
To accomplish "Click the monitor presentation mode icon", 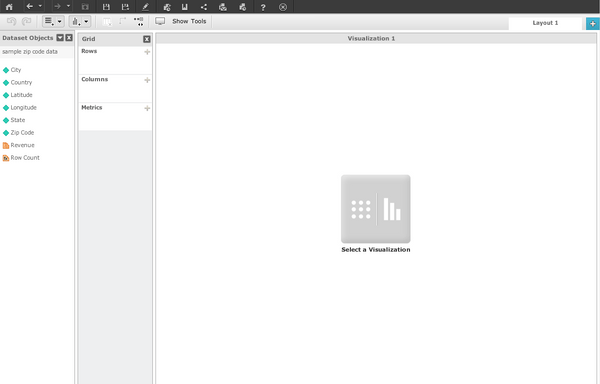I will 160,21.
